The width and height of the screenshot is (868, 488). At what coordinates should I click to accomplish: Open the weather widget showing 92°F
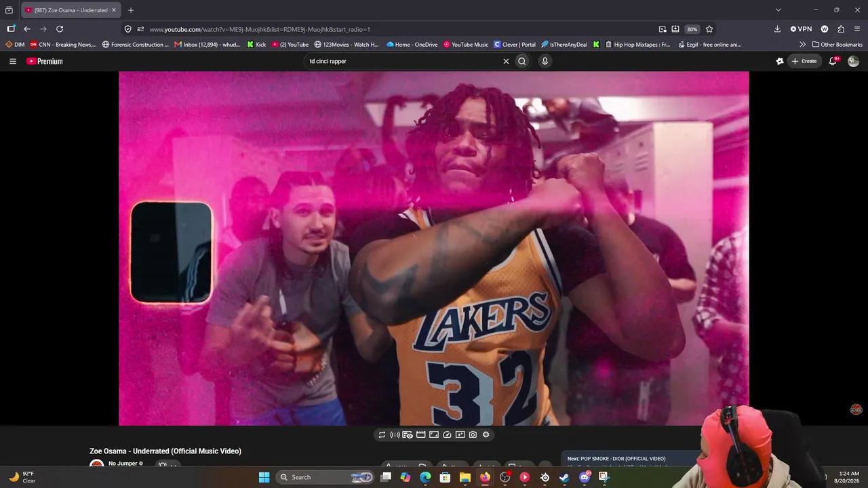[21, 477]
